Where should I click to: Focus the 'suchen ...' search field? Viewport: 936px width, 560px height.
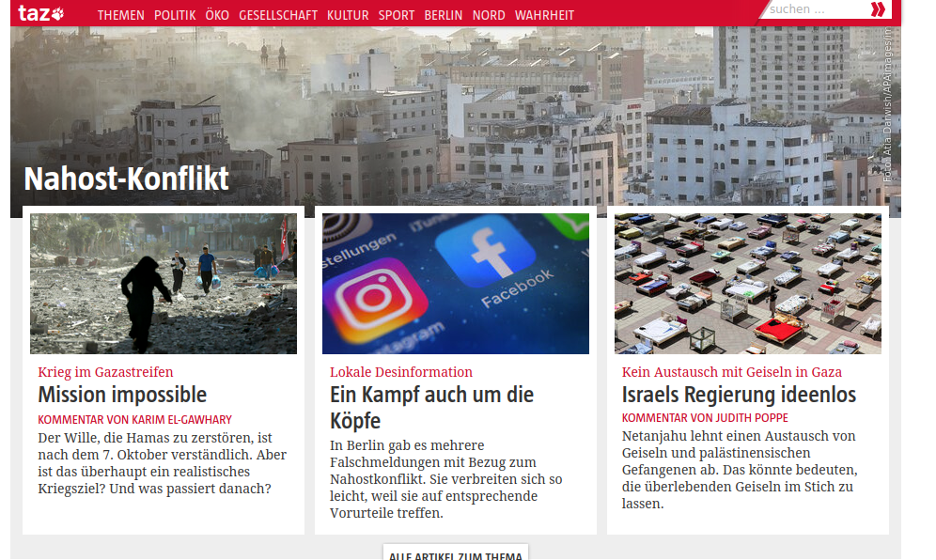816,9
